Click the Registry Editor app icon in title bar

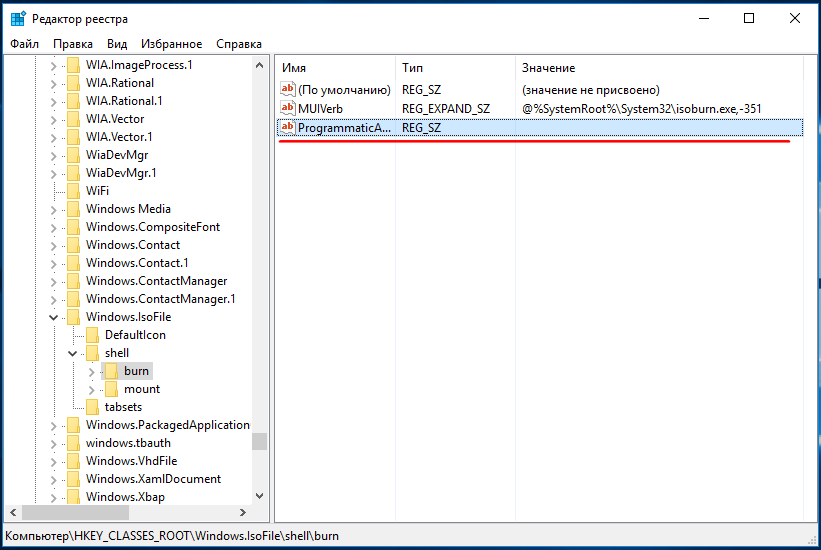pos(18,18)
